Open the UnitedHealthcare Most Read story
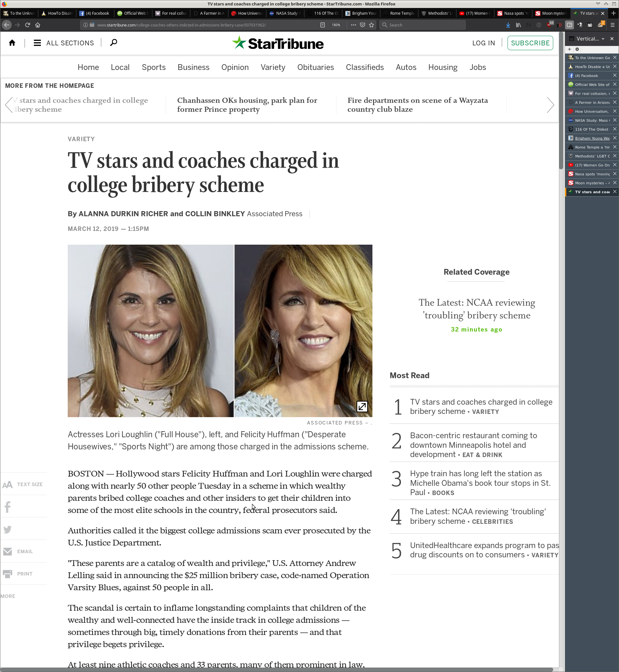 (484, 550)
